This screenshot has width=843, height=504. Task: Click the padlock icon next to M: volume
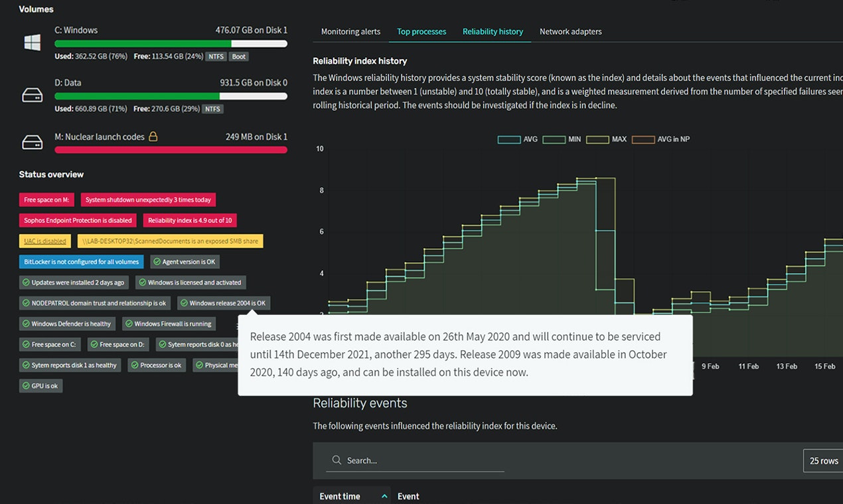coord(153,137)
